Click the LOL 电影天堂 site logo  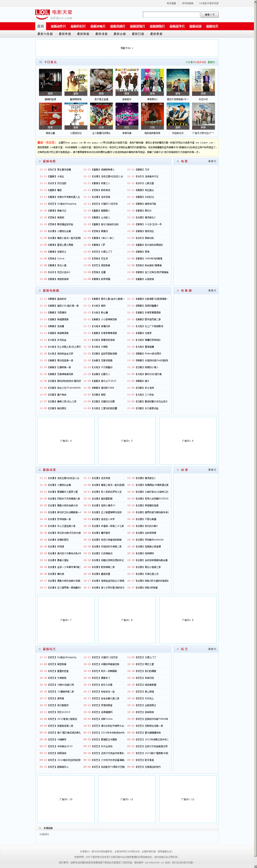[54, 15]
